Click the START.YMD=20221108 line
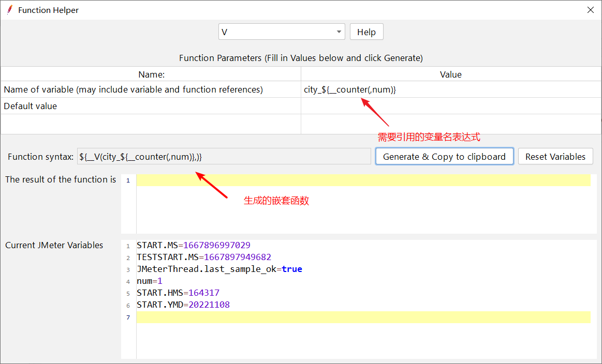 coord(183,305)
